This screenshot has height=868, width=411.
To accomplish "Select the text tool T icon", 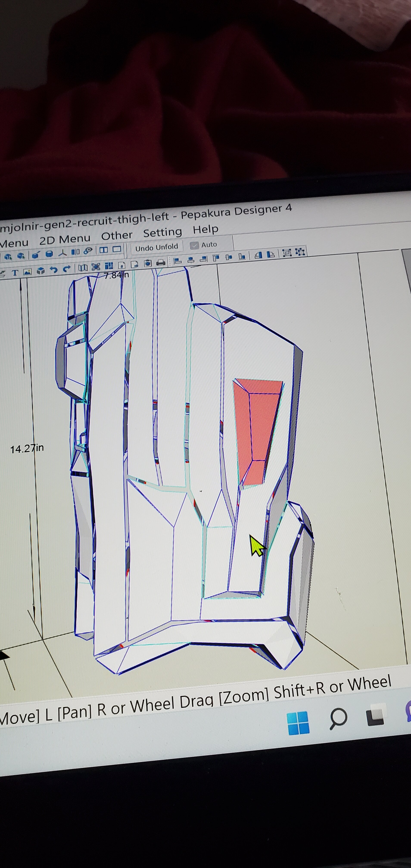I will (x=15, y=273).
